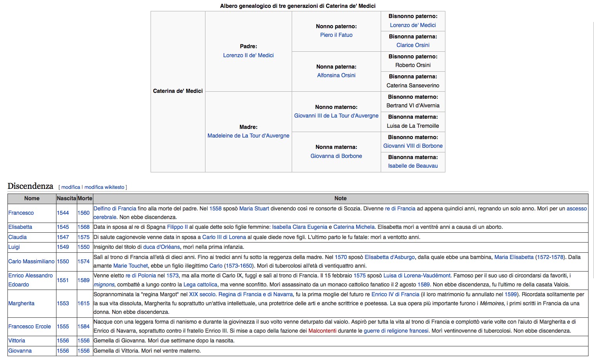Open the red Malcontenti link
The width and height of the screenshot is (594, 364).
[322, 331]
